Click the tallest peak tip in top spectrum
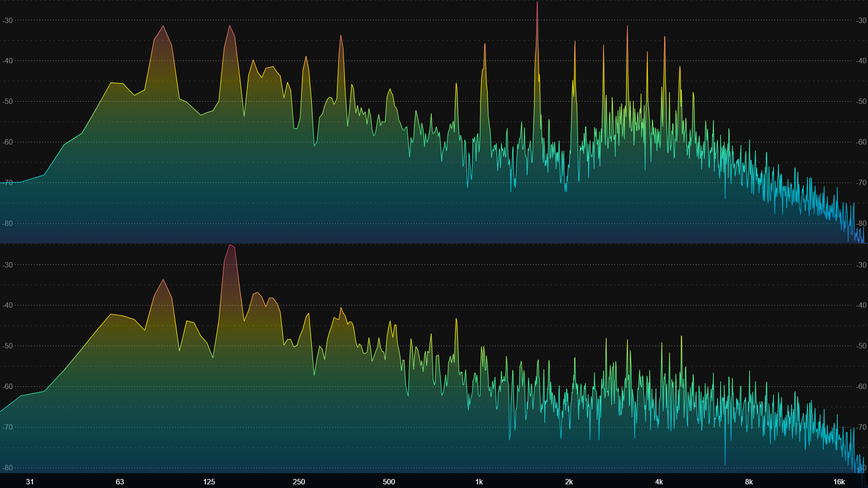This screenshot has height=488, width=868. click(x=537, y=3)
